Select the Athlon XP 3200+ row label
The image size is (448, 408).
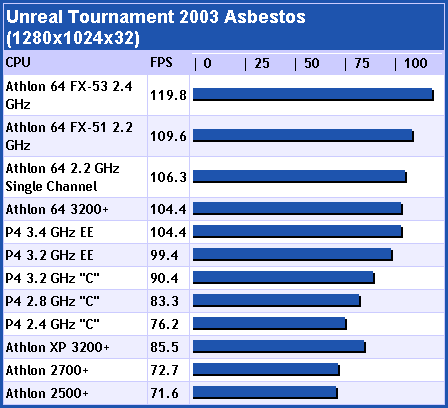57,347
